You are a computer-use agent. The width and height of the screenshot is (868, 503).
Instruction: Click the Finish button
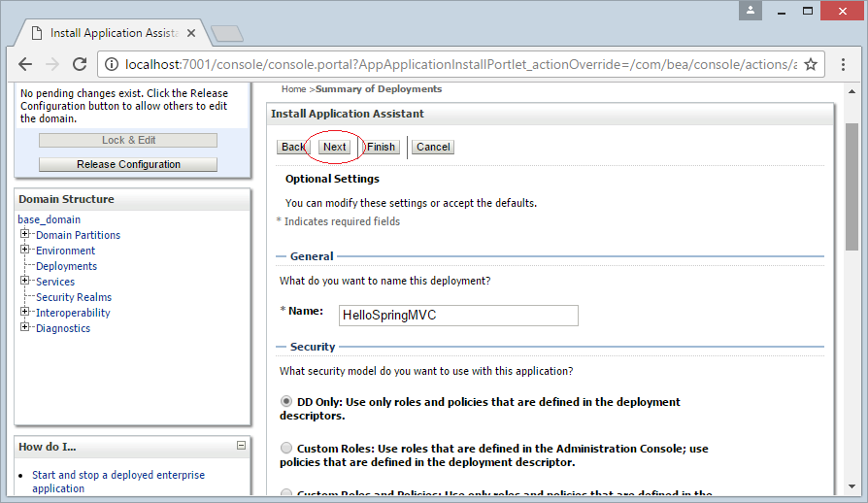coord(381,148)
